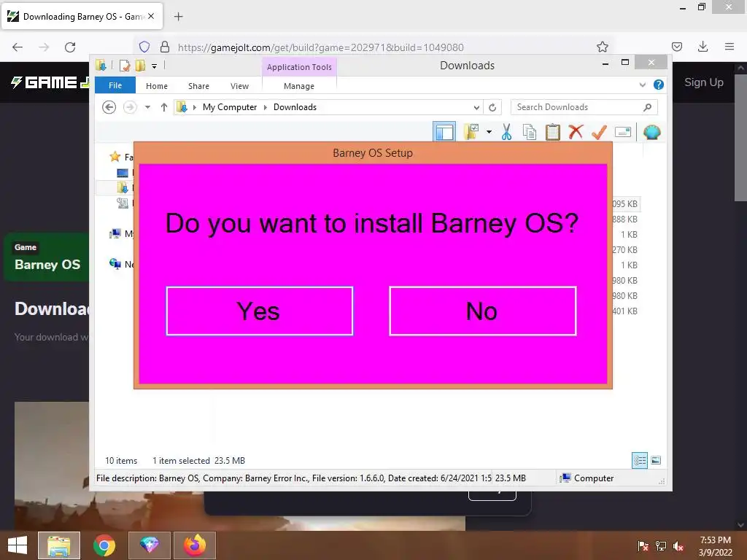The image size is (747, 560).
Task: Click the muted speaker tray icon
Action: click(678, 546)
